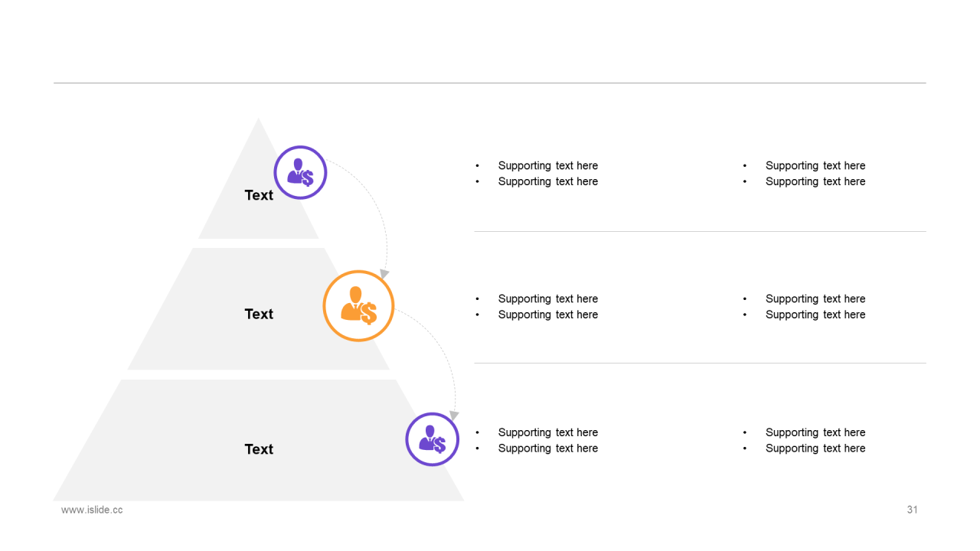
Task: Select the purple money-person icon on bottom tier
Action: tap(432, 439)
